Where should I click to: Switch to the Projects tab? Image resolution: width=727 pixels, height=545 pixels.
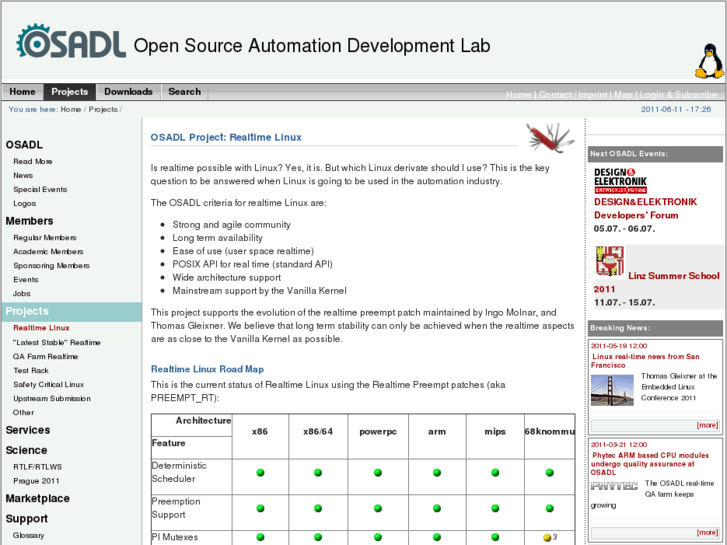pos(70,92)
